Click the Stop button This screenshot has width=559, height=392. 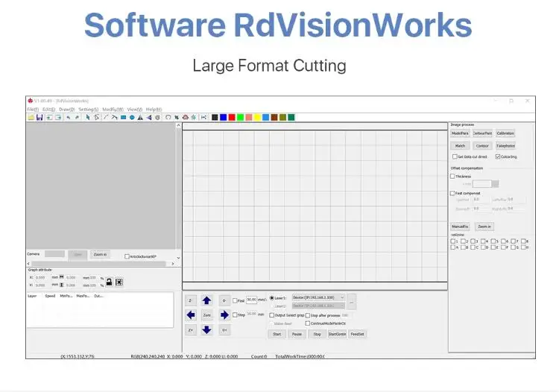(x=317, y=334)
